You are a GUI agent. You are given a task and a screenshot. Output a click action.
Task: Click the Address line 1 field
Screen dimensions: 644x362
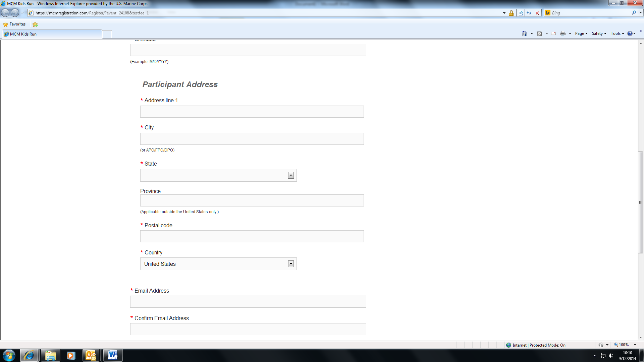click(252, 112)
